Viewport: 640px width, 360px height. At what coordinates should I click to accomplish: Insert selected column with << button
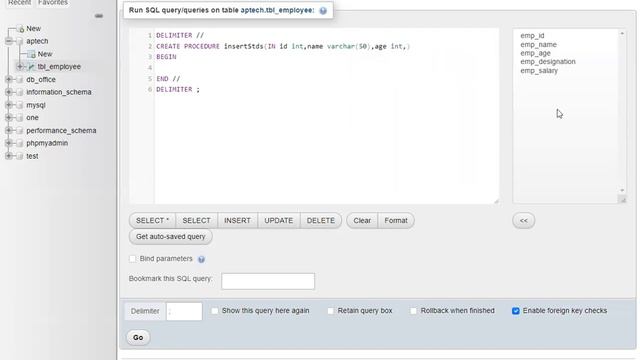(524, 220)
